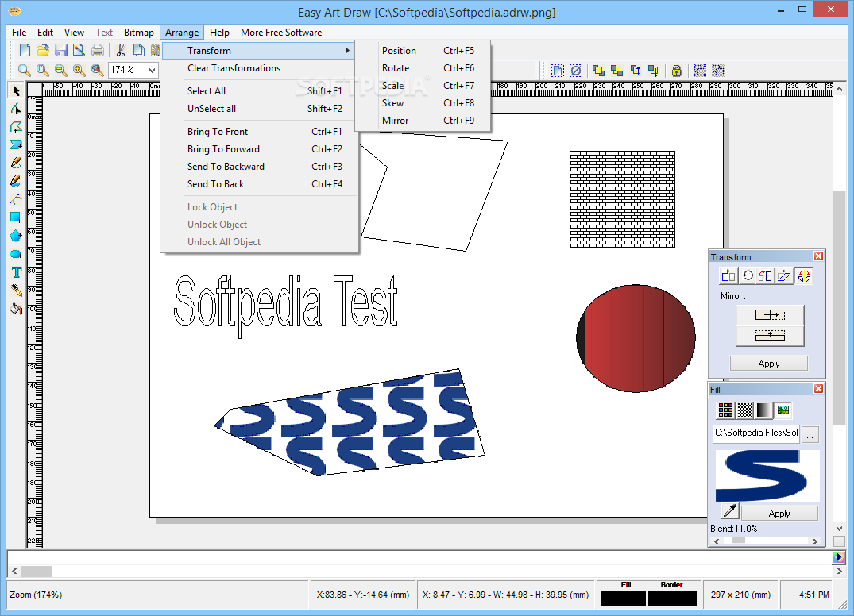Select the Text tool
Image resolution: width=854 pixels, height=616 pixels.
[x=16, y=272]
